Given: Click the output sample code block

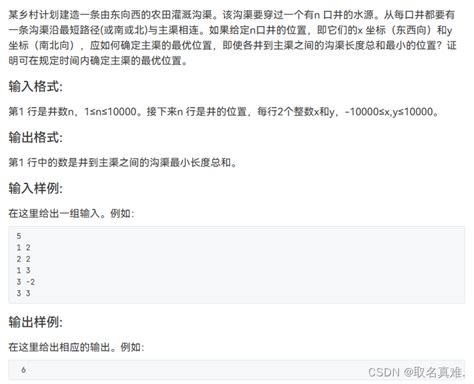Looking at the screenshot, I should click(x=237, y=370).
